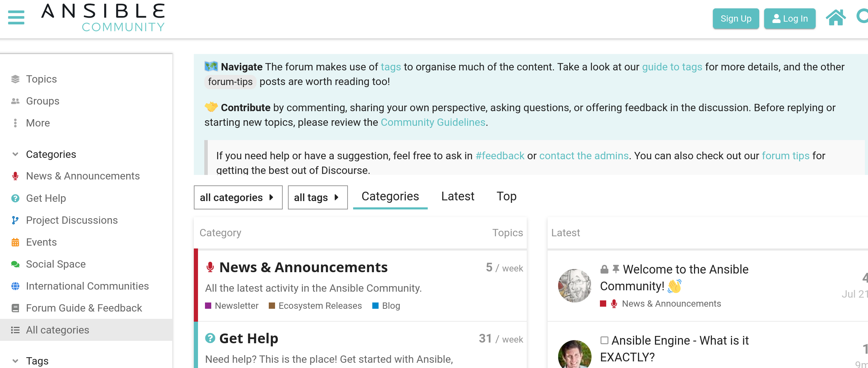This screenshot has height=368, width=868.
Task: Click the Sign Up button
Action: [736, 18]
